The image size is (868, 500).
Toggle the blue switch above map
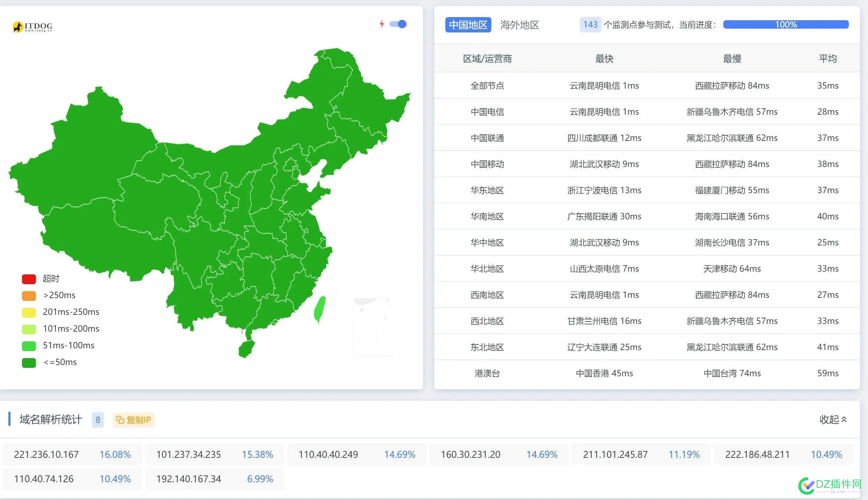(398, 24)
